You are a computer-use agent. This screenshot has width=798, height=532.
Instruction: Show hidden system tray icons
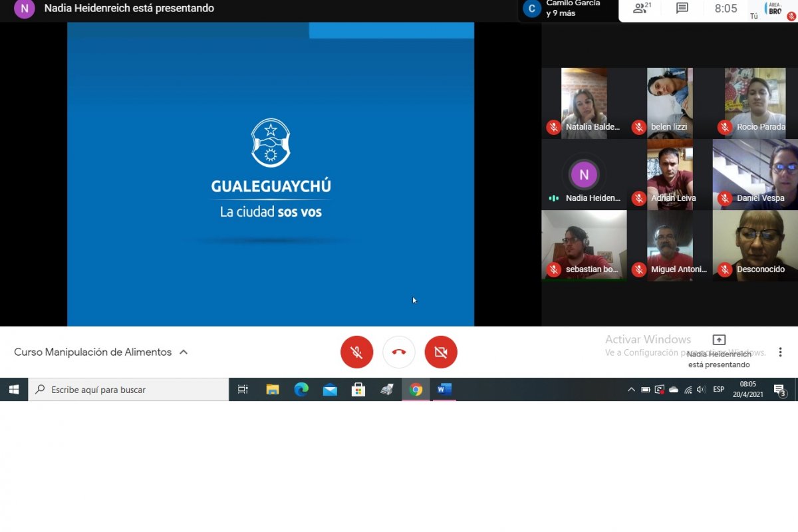[631, 390]
